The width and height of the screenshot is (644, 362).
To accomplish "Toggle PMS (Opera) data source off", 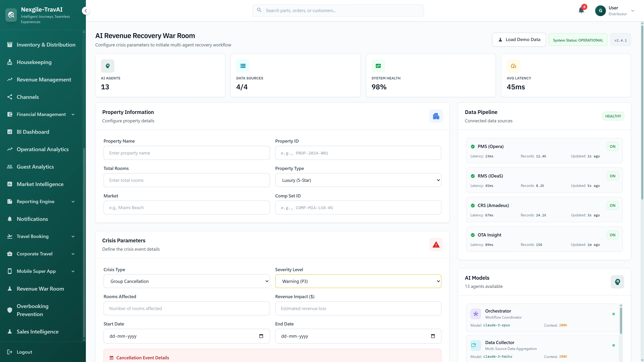I will click(612, 146).
